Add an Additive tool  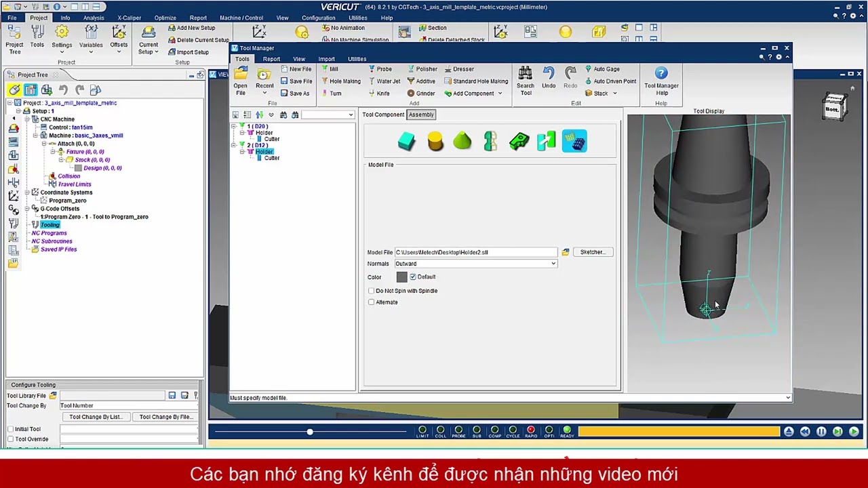(421, 81)
